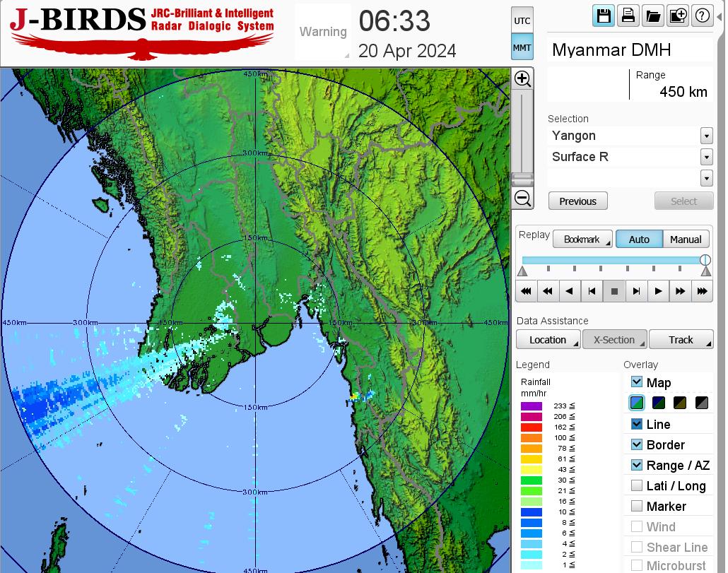728x573 pixels.
Task: Click the replay end marker triangle
Action: [x=705, y=271]
